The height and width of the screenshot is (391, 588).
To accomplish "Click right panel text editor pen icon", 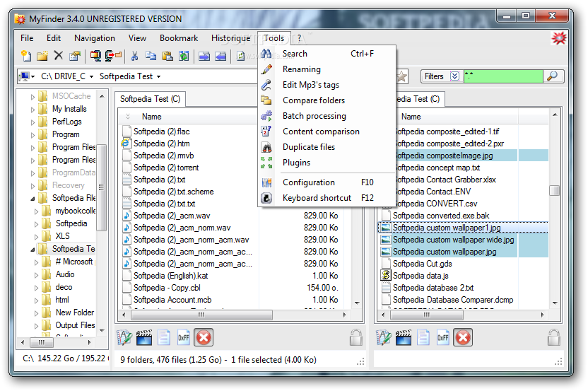I will (x=384, y=337).
